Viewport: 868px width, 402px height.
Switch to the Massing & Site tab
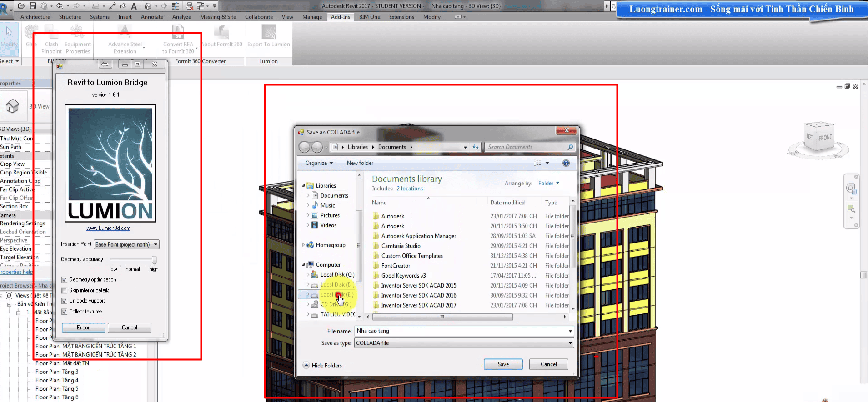[x=218, y=17]
